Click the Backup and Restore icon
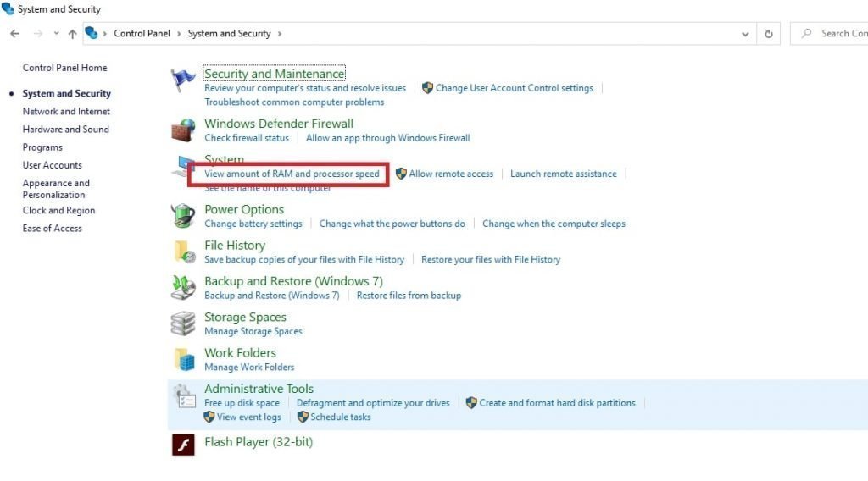The height and width of the screenshot is (481, 868). (184, 288)
